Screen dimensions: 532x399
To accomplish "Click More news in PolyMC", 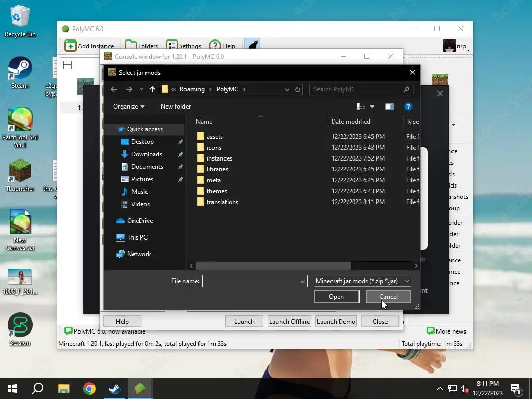I will click(446, 331).
